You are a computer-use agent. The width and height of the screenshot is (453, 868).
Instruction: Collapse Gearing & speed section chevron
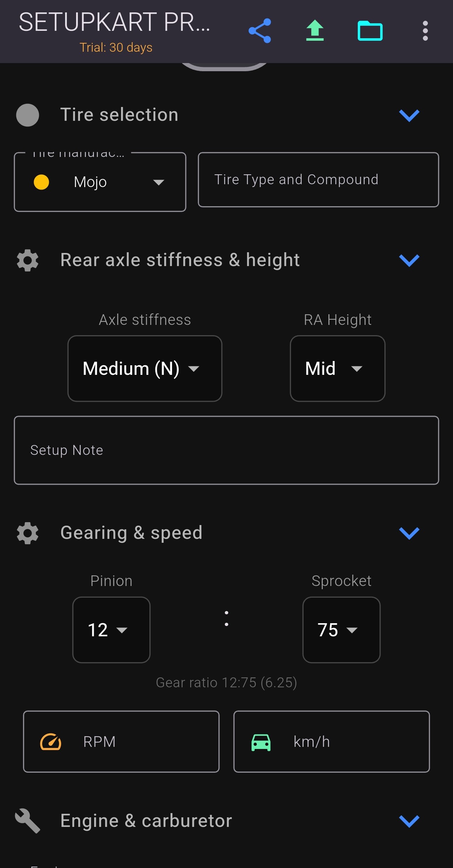(x=409, y=533)
